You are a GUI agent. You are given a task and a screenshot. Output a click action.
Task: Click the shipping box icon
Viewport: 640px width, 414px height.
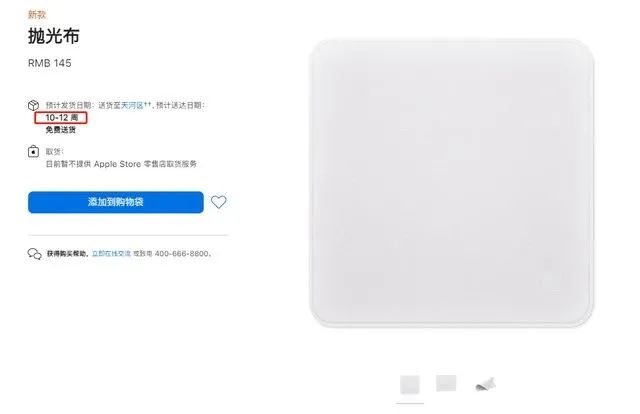(33, 105)
